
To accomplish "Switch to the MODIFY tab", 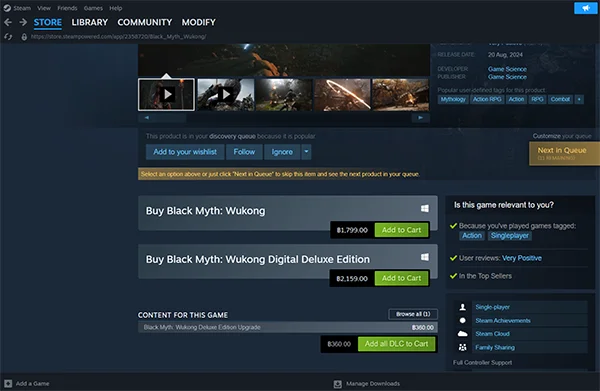I will [199, 23].
